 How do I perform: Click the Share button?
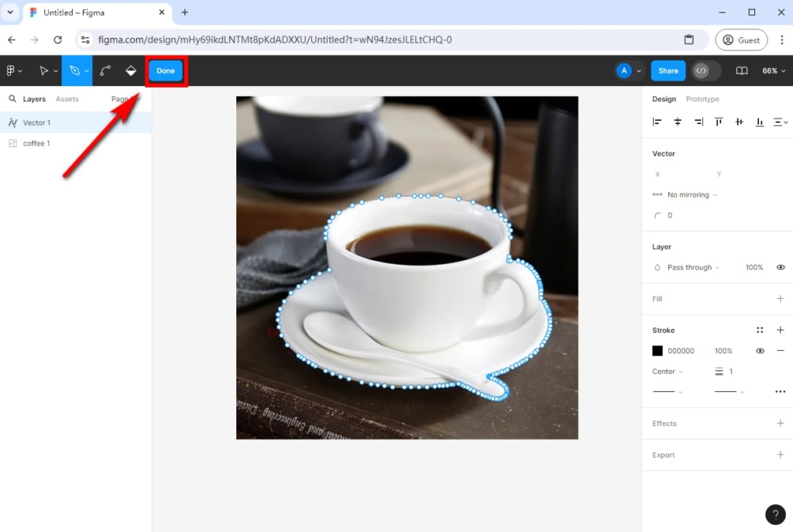click(x=668, y=70)
